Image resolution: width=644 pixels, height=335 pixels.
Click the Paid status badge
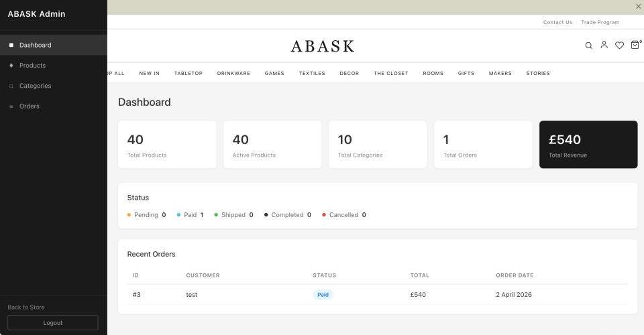[x=323, y=294]
